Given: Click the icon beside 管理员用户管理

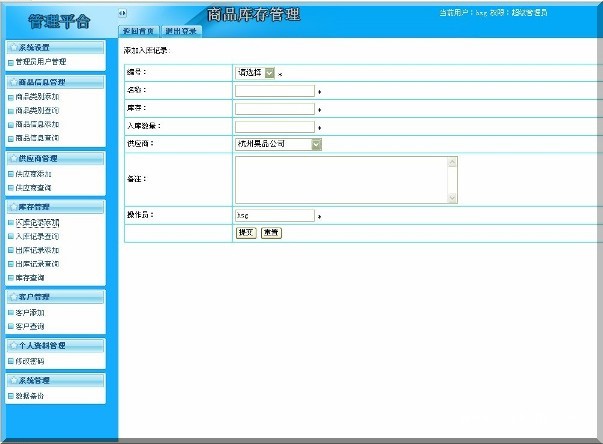Looking at the screenshot, I should [11, 62].
